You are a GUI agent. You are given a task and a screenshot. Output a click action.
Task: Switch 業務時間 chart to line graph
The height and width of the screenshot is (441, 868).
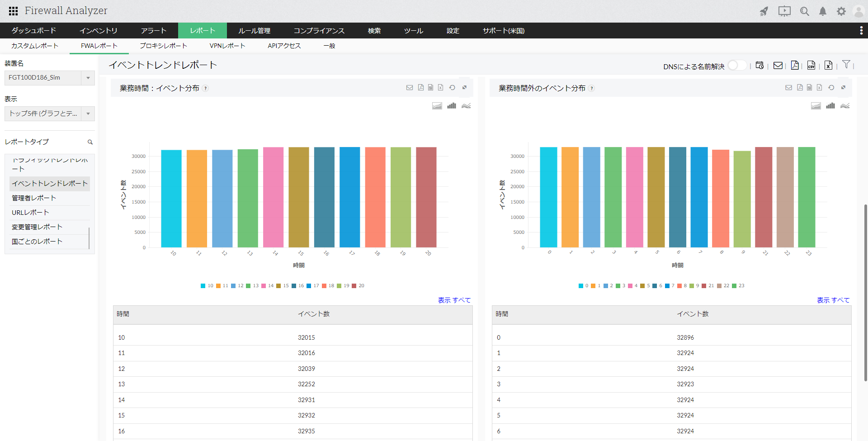[466, 106]
